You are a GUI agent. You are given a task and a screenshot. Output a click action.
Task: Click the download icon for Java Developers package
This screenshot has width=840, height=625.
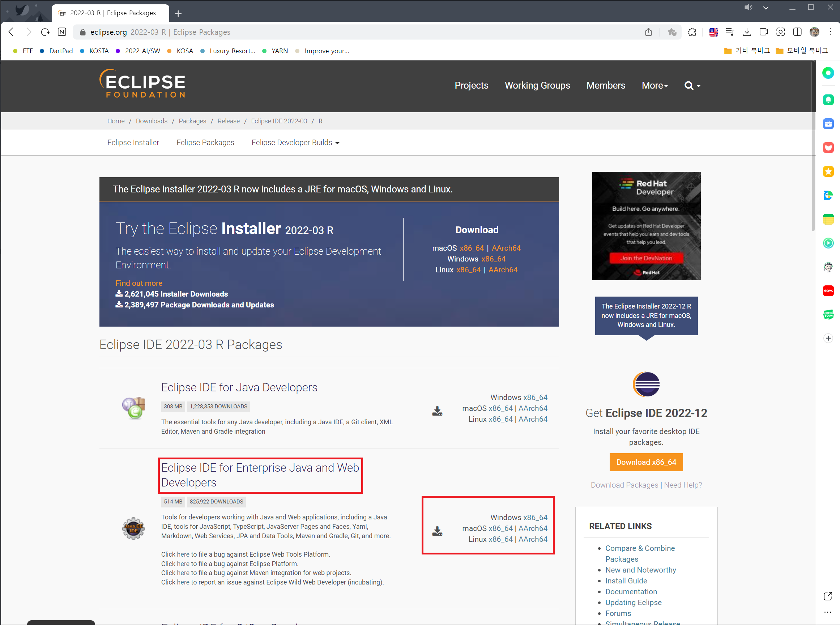tap(437, 411)
